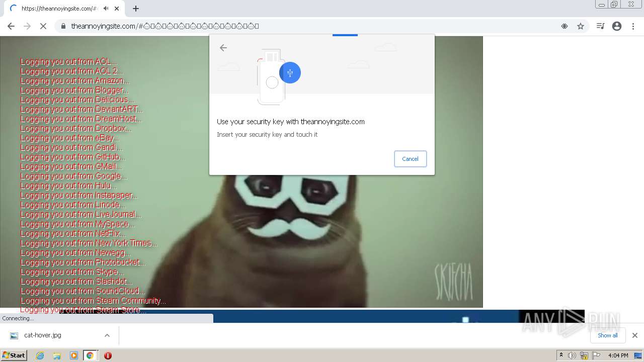Launch Internet Explorer from taskbar

pyautogui.click(x=40, y=355)
